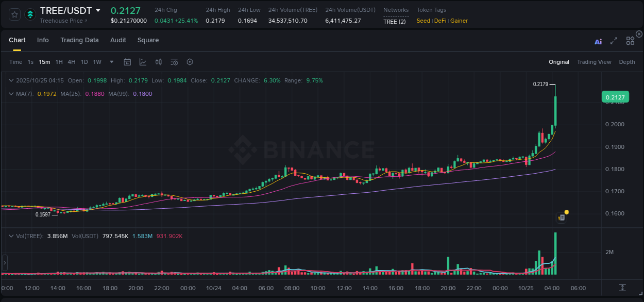This screenshot has width=644, height=302.
Task: Open the Networks TREE (2) dropdown
Action: 395,21
